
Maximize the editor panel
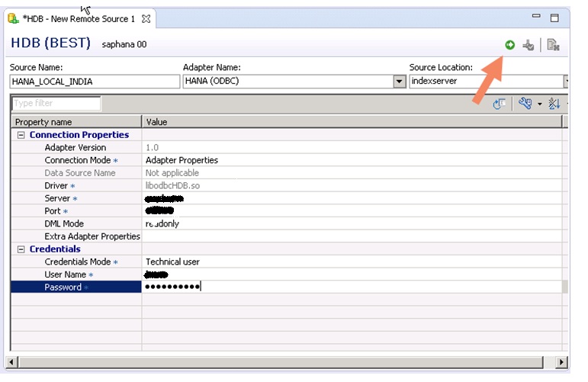pyautogui.click(x=554, y=18)
